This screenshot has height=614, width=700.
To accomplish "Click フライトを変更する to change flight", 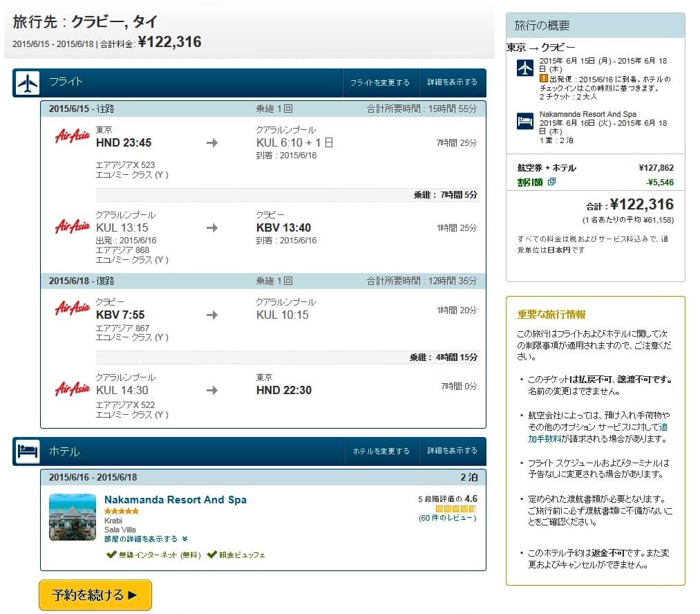I will 380,83.
